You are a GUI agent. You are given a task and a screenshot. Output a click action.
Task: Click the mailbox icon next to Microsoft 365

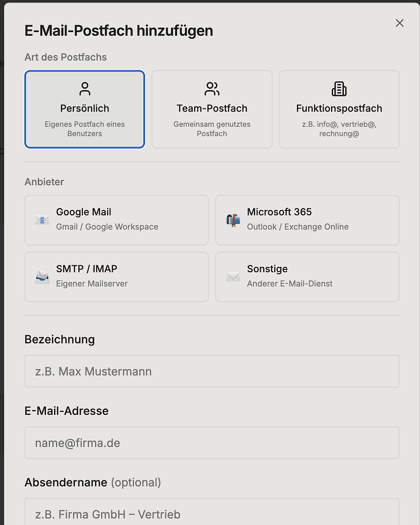click(233, 220)
